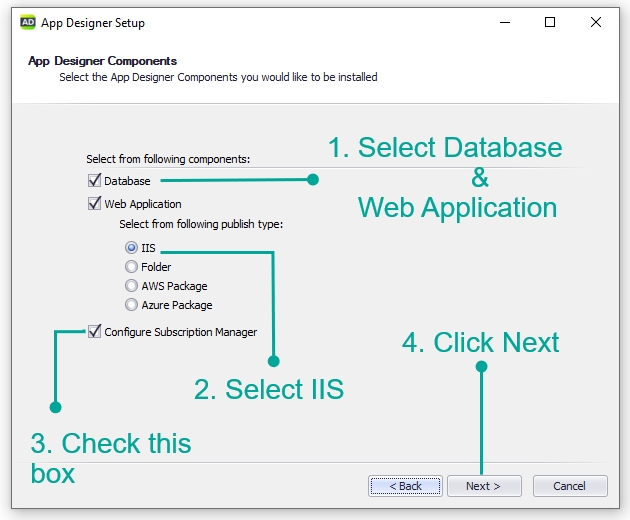Uncheck the Database component checkbox

94,180
